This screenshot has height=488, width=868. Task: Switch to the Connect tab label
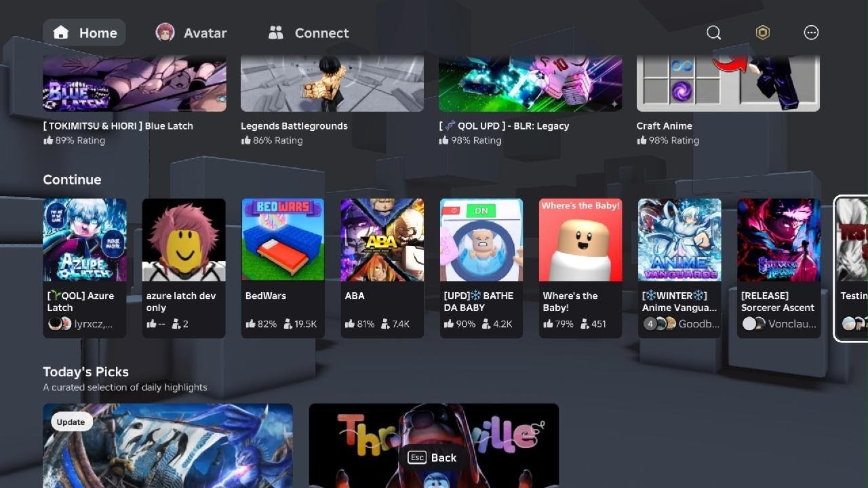321,33
